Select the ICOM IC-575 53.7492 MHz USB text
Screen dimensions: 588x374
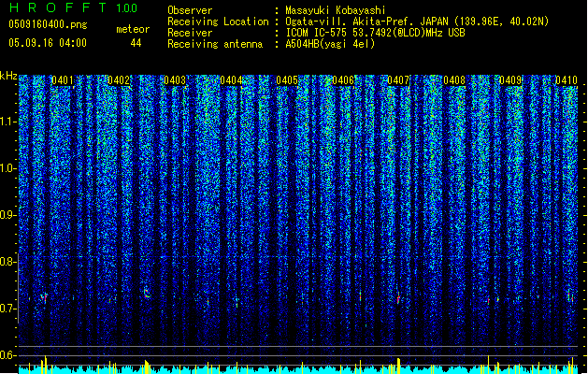(376, 33)
